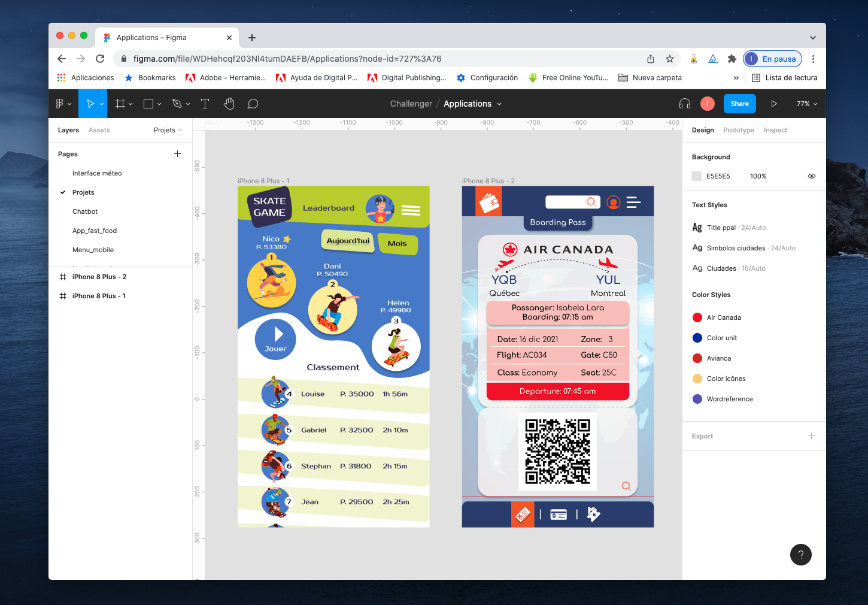Select the Chatbot page
This screenshot has width=868, height=605.
point(85,211)
